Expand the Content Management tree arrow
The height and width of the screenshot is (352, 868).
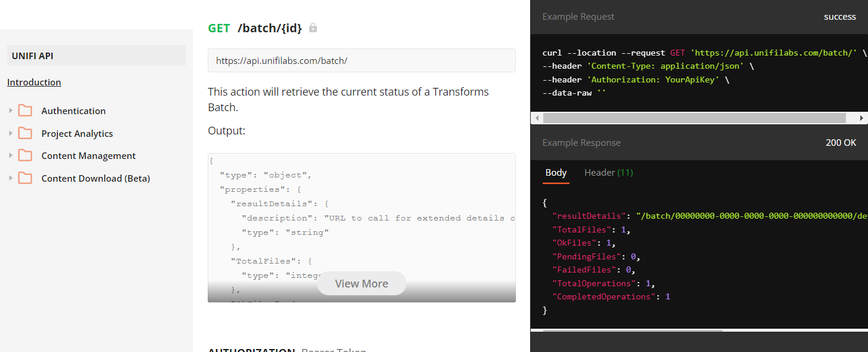tap(11, 155)
